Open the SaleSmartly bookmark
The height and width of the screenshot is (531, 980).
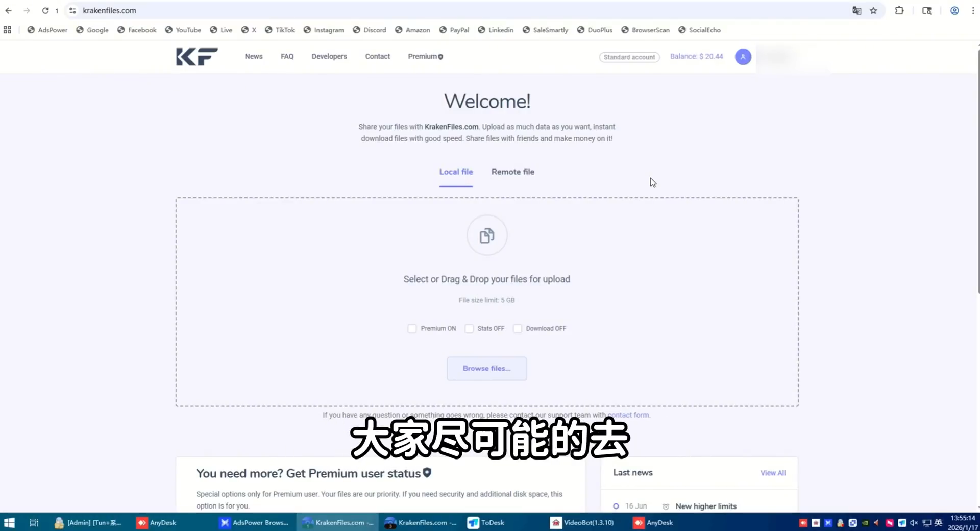point(545,30)
